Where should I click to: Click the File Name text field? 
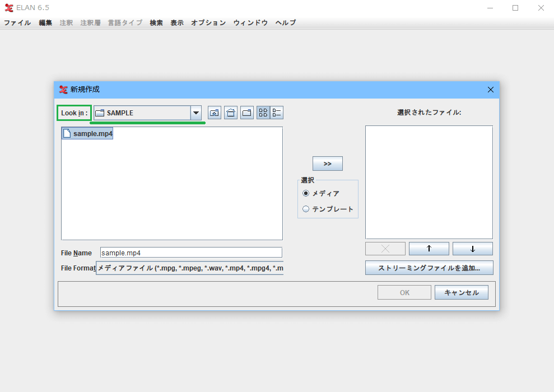coord(191,253)
